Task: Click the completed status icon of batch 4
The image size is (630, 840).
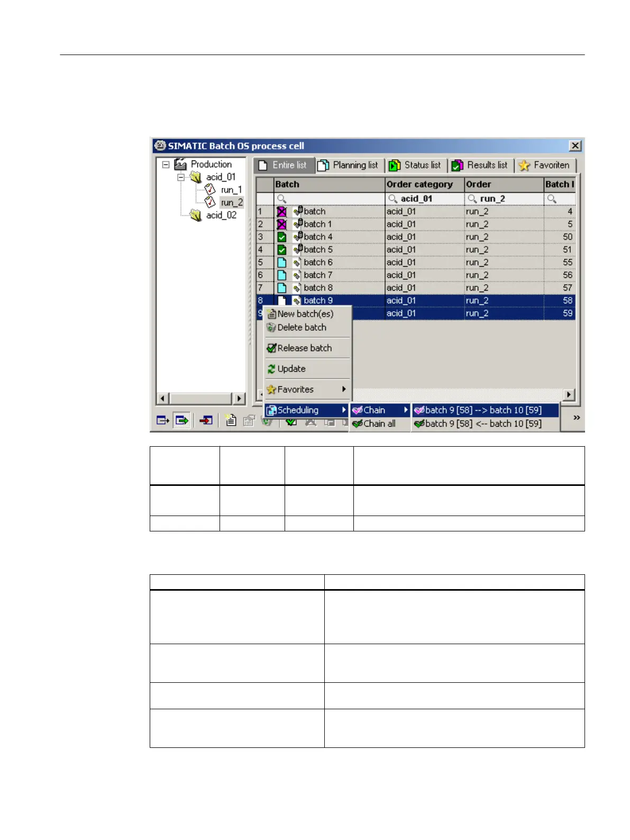Action: pyautogui.click(x=281, y=237)
